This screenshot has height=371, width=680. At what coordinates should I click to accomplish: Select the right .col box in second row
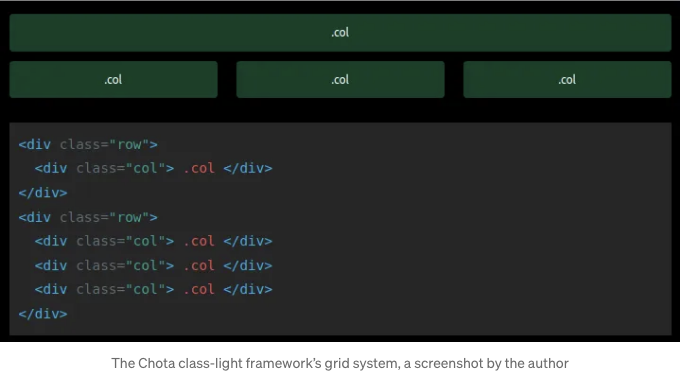(x=567, y=79)
